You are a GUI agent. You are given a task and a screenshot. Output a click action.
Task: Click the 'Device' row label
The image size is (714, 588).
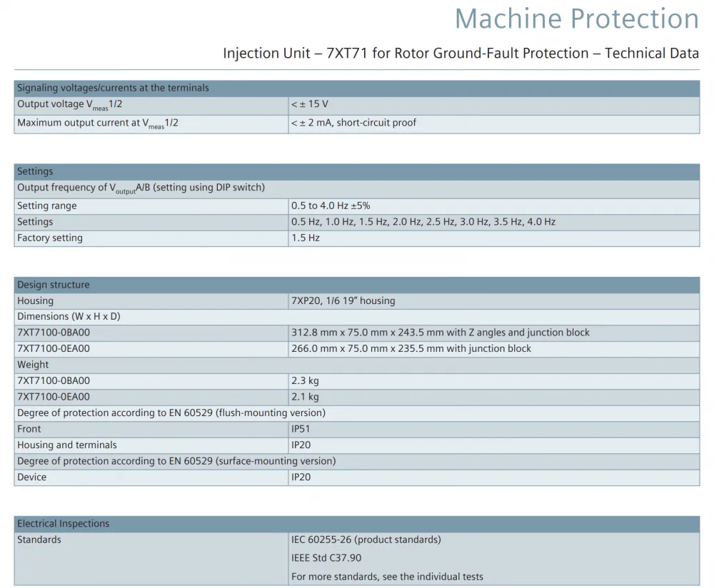[32, 477]
